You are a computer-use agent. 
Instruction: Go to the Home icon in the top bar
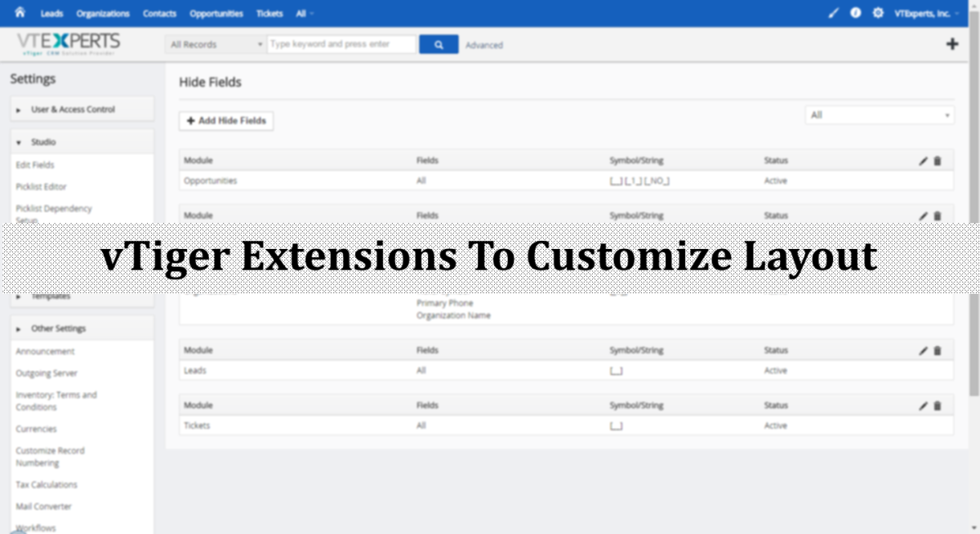[x=20, y=13]
